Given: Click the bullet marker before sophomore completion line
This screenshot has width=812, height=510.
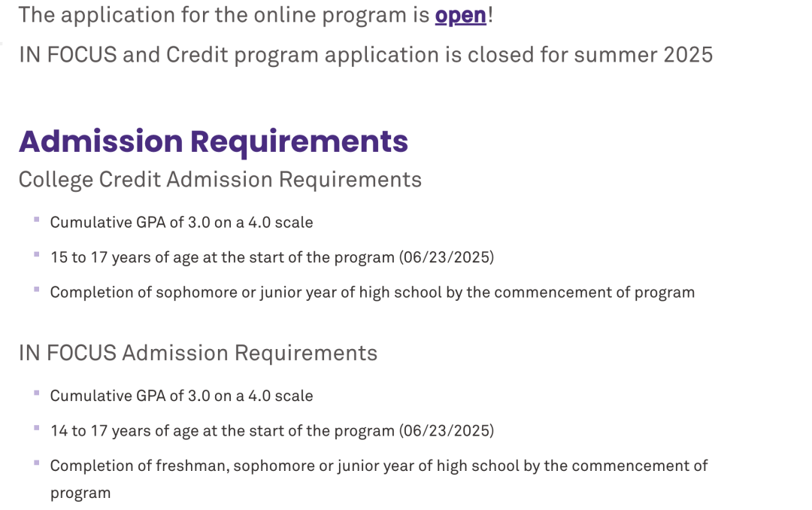Looking at the screenshot, I should click(37, 289).
